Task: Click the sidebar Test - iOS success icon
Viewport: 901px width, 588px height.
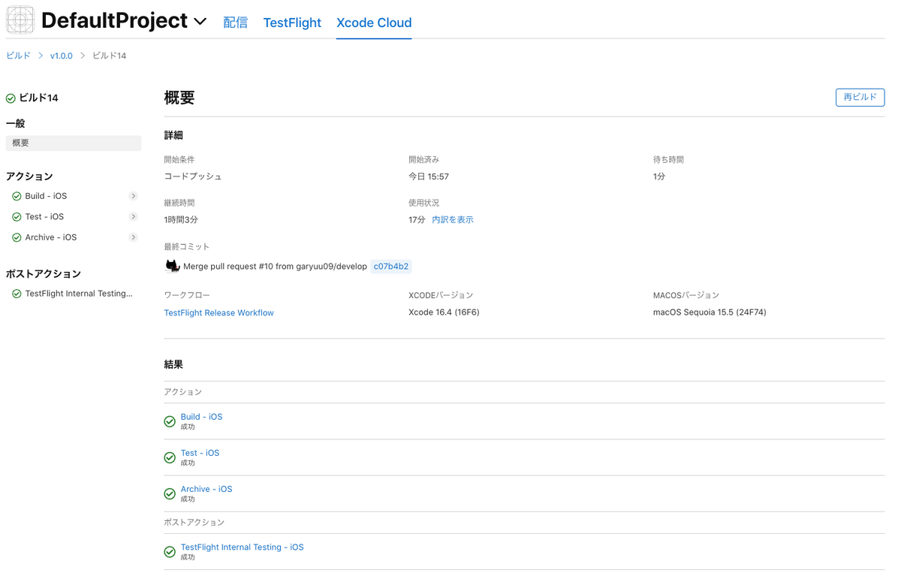Action: point(17,217)
